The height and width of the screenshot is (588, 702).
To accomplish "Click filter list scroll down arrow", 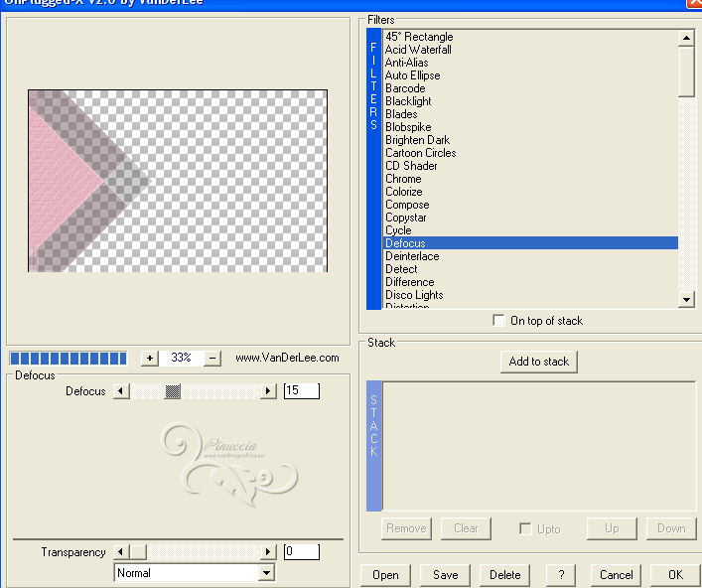I will (x=686, y=299).
